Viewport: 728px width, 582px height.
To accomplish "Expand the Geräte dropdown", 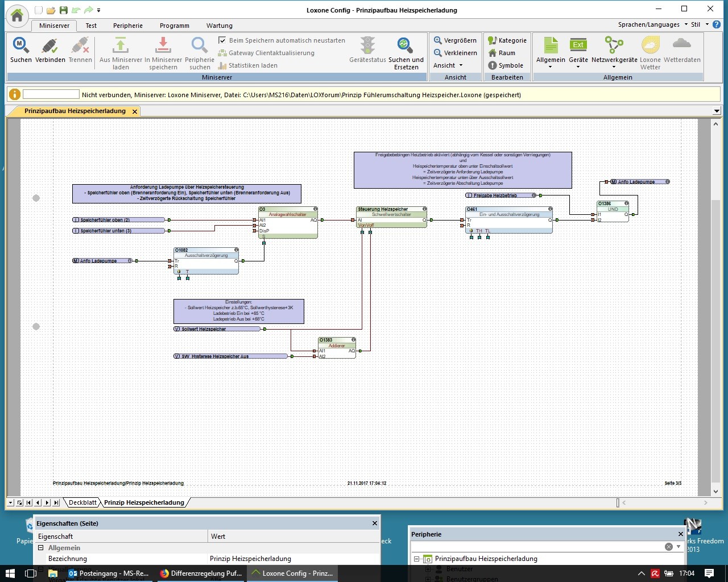I will coord(578,67).
